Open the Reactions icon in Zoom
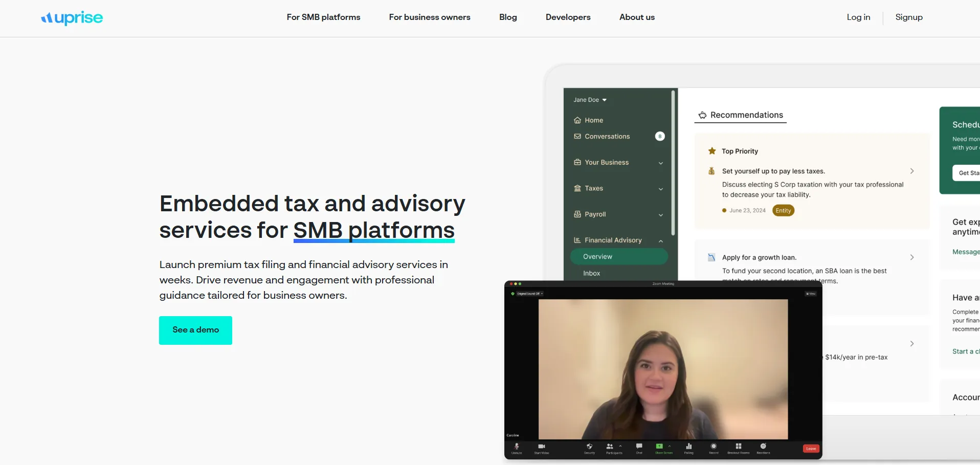The height and width of the screenshot is (465, 980). [763, 447]
